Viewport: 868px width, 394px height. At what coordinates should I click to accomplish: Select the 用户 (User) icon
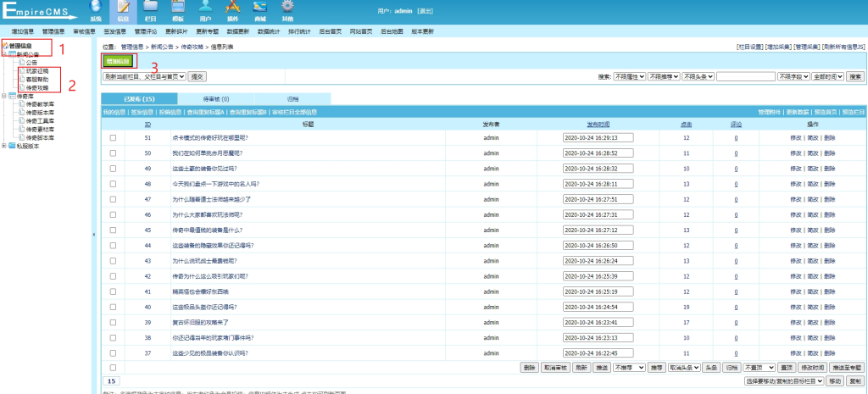tap(205, 10)
